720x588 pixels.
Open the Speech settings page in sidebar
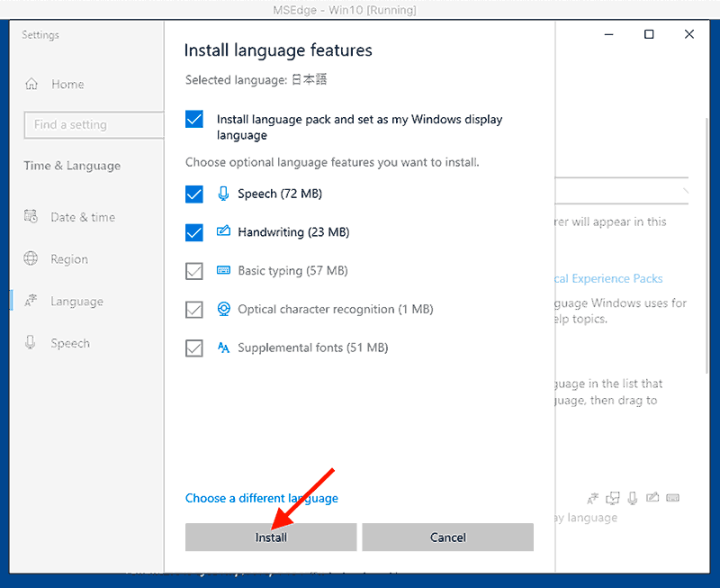click(x=70, y=343)
